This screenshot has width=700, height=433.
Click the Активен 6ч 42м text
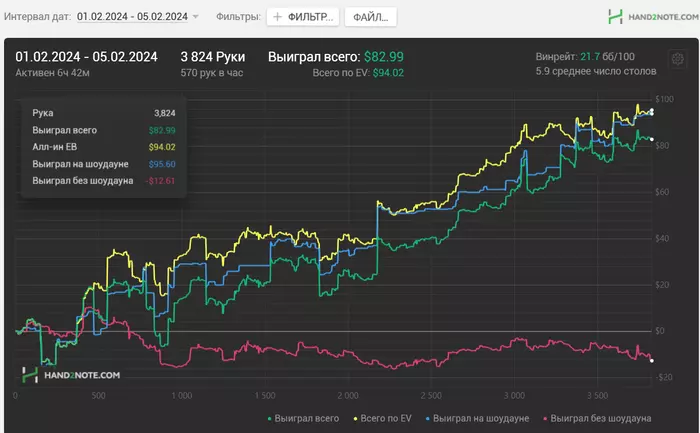tap(52, 73)
